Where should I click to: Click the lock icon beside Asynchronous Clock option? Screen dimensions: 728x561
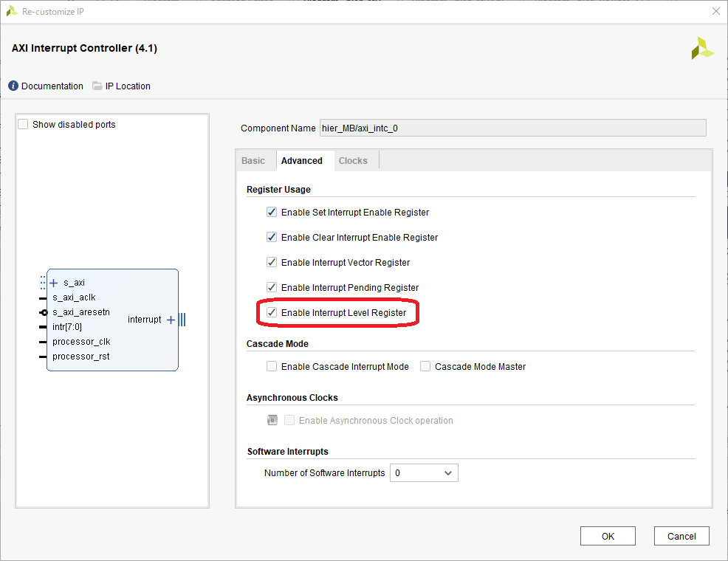pos(272,421)
